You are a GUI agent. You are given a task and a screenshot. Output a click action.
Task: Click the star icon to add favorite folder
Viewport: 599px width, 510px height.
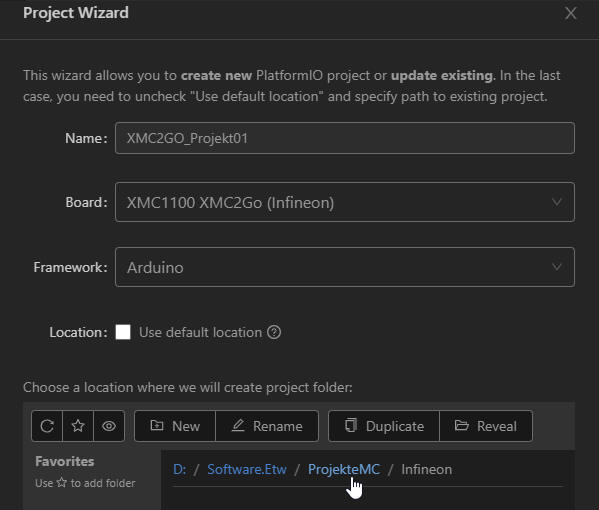pyautogui.click(x=78, y=426)
